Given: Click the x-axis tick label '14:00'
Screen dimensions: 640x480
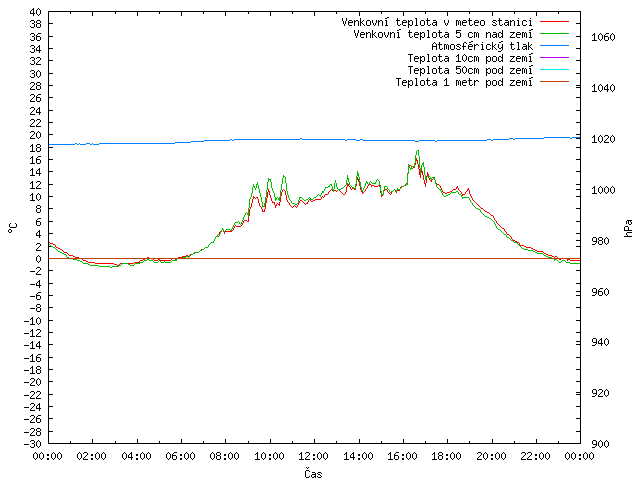Looking at the screenshot, I should click(358, 456).
